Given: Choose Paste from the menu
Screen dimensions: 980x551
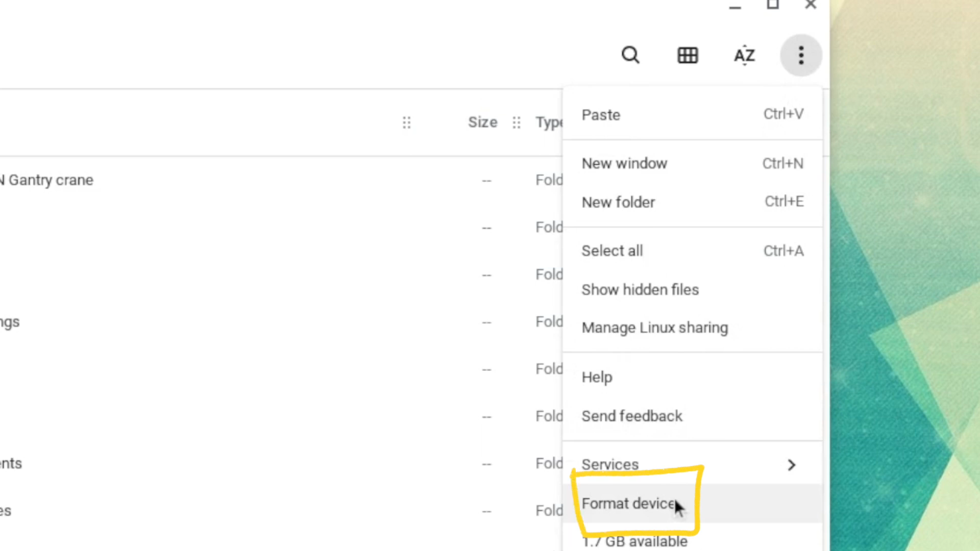Looking at the screenshot, I should [x=601, y=114].
